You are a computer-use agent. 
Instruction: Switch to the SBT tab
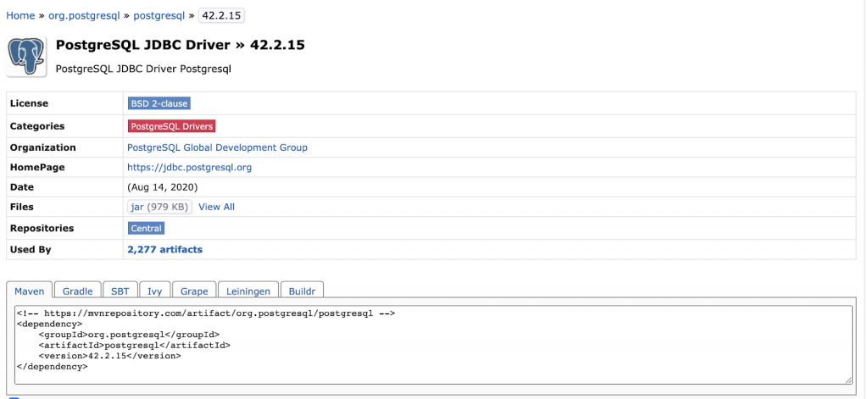tap(120, 291)
